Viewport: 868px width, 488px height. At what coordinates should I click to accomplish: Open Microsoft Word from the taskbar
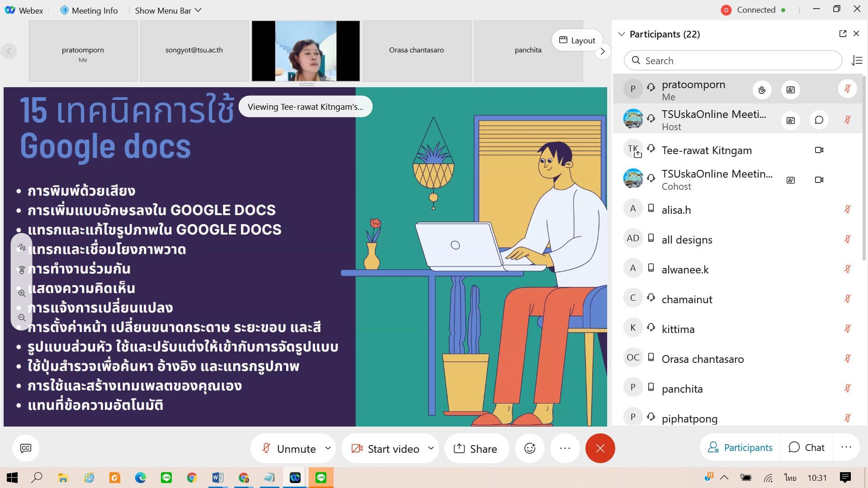(217, 478)
